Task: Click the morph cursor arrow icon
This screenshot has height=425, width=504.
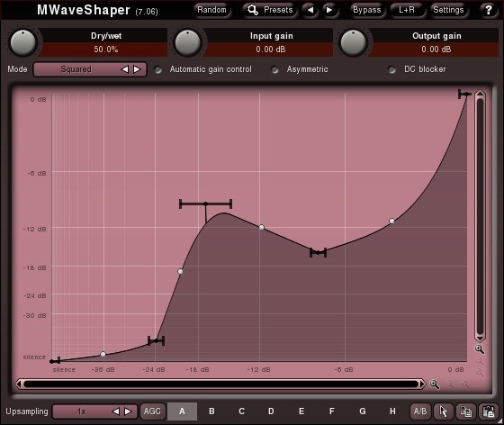Action: pos(443,411)
